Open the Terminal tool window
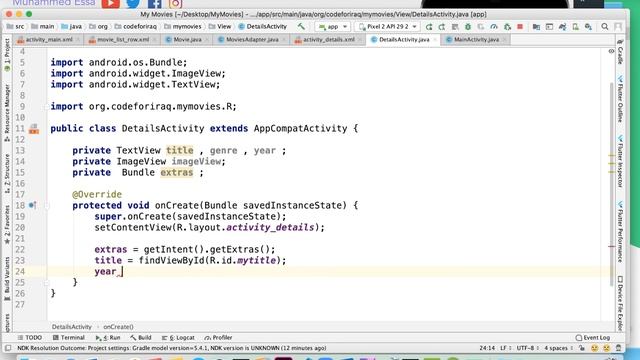This screenshot has height=360, width=640. 69,338
